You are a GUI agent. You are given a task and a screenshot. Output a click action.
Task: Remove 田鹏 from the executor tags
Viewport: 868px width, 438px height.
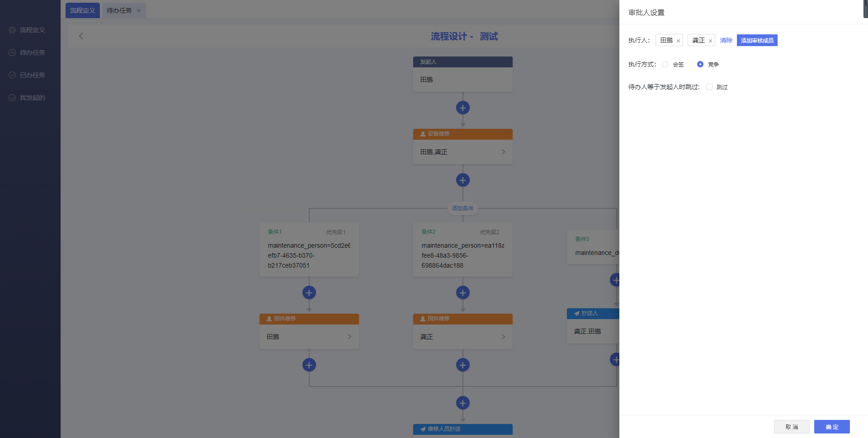[678, 41]
